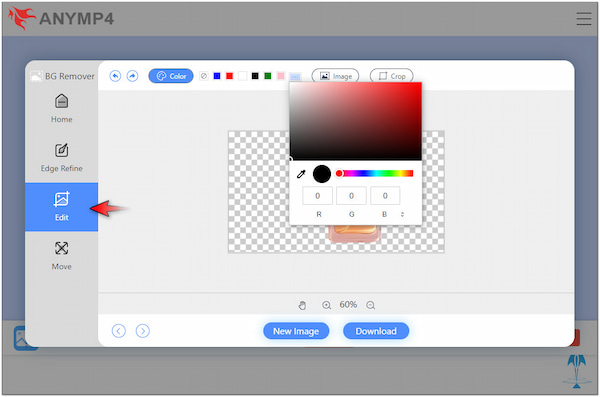This screenshot has width=600, height=397.
Task: Pick the black color swatch
Action: (x=255, y=76)
